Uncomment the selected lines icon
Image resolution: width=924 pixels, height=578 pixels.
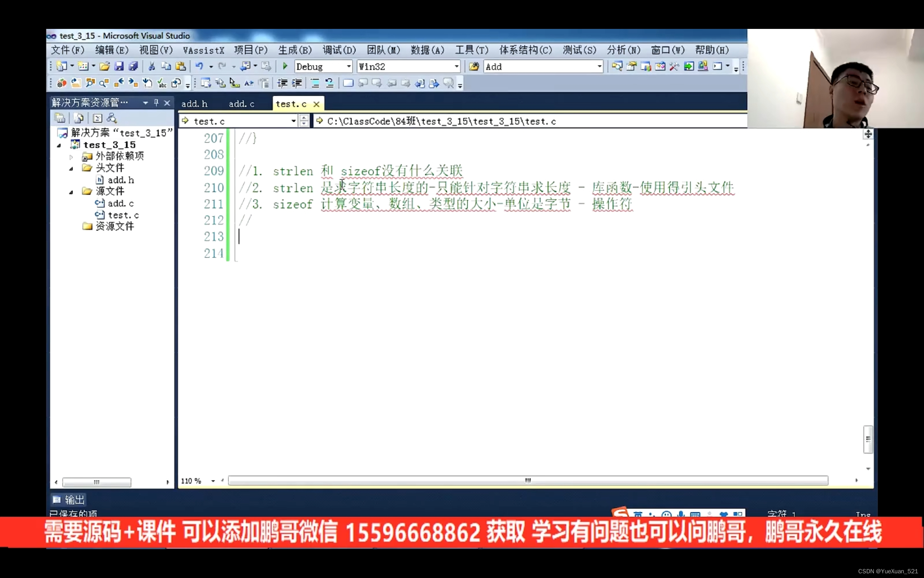[x=330, y=83]
